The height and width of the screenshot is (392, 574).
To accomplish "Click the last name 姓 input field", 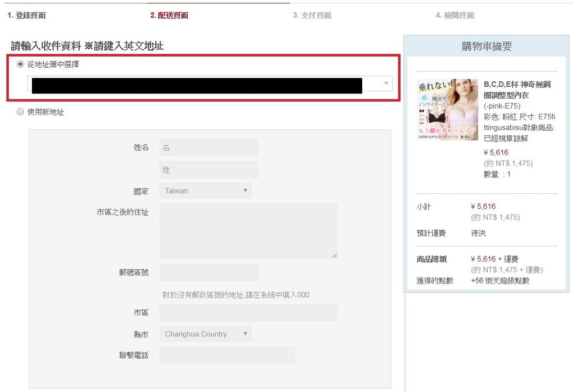I will click(209, 170).
